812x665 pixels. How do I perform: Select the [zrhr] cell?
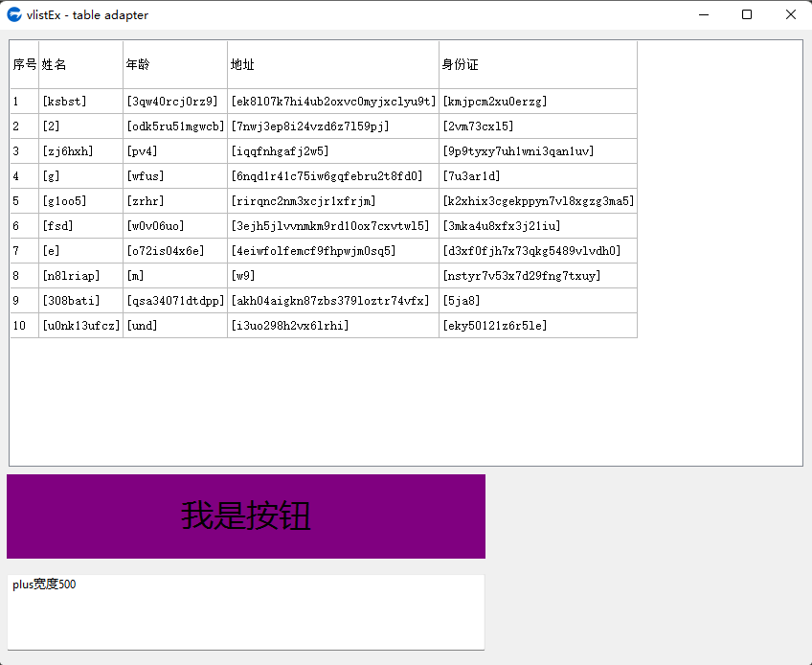tap(175, 200)
